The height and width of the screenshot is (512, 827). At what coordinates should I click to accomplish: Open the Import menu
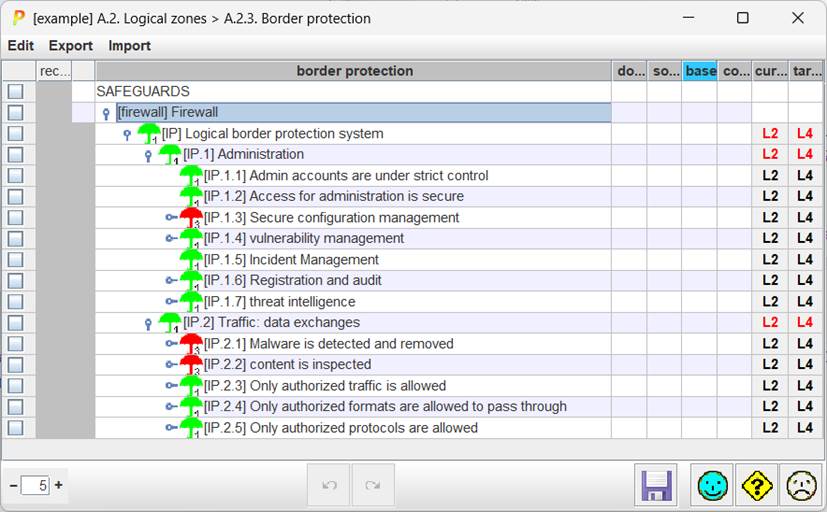129,46
